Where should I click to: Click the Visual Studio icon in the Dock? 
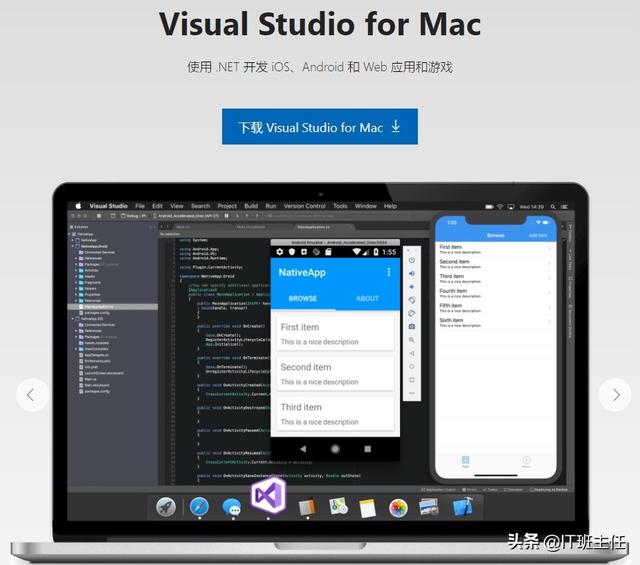coord(269,495)
